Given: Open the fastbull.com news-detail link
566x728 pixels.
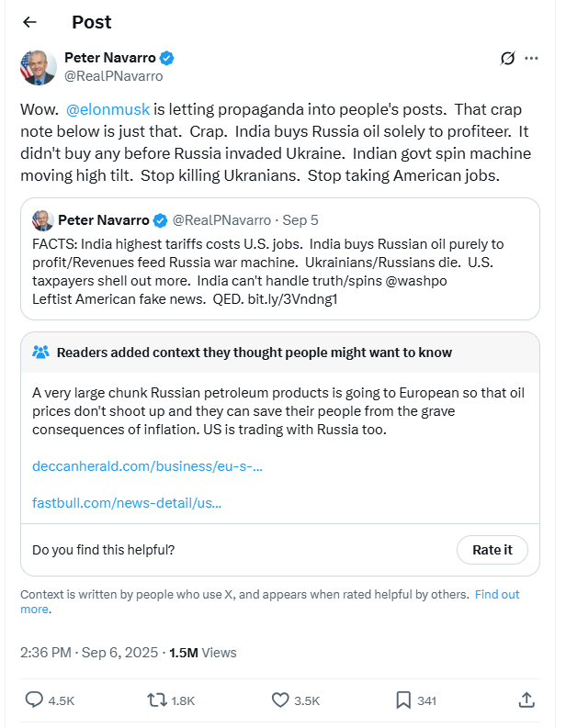Looking at the screenshot, I should [127, 503].
